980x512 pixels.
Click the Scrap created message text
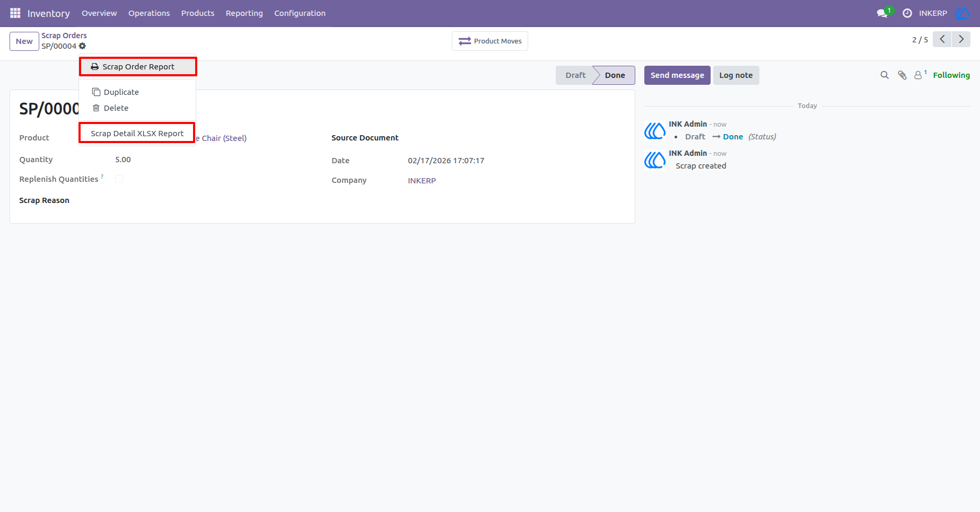point(701,166)
